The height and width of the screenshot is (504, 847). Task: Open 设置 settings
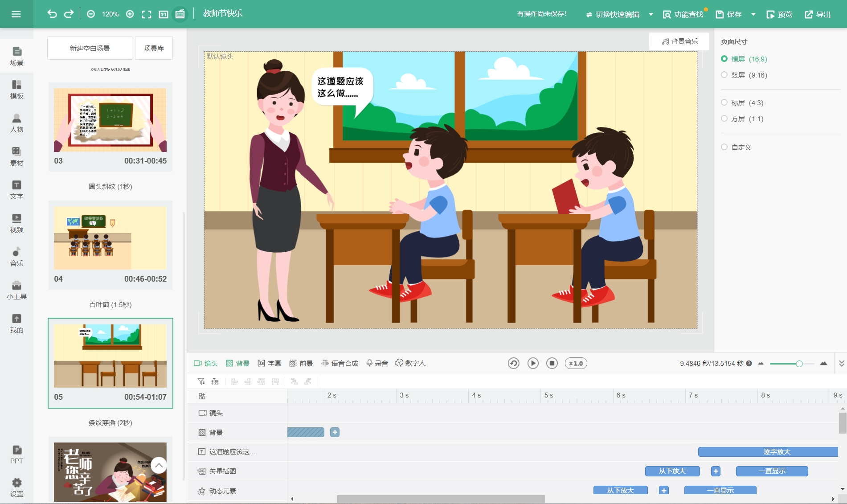pyautogui.click(x=16, y=488)
